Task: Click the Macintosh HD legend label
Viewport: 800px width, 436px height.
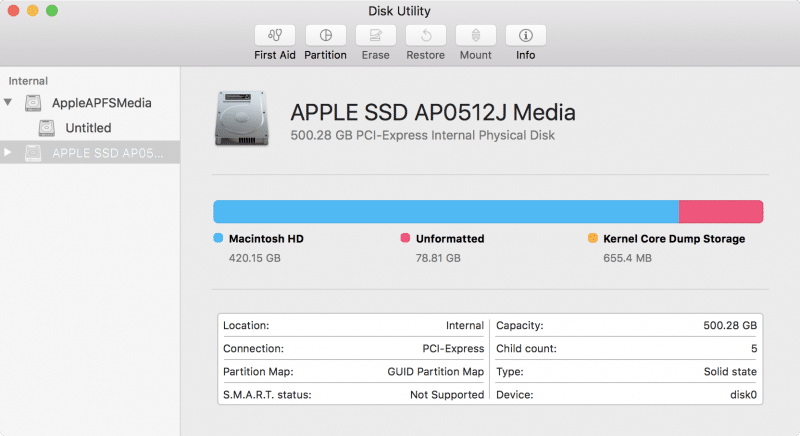Action: [x=266, y=239]
